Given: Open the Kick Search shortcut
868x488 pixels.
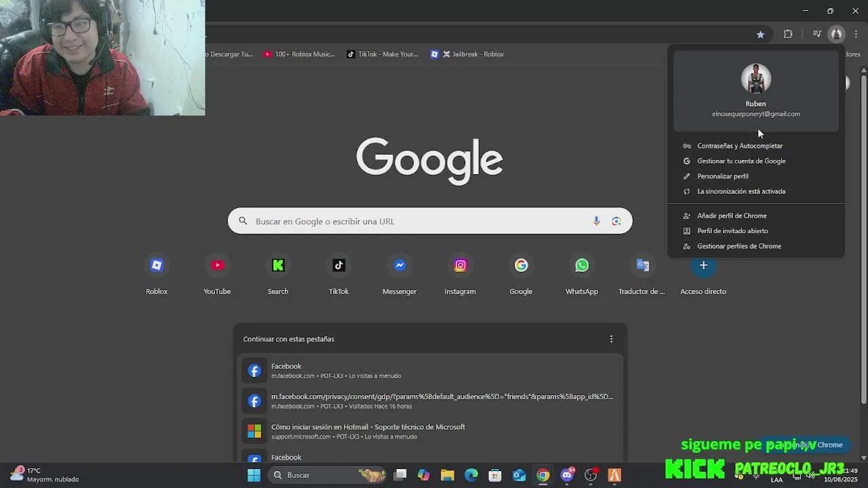Looking at the screenshot, I should [x=278, y=274].
